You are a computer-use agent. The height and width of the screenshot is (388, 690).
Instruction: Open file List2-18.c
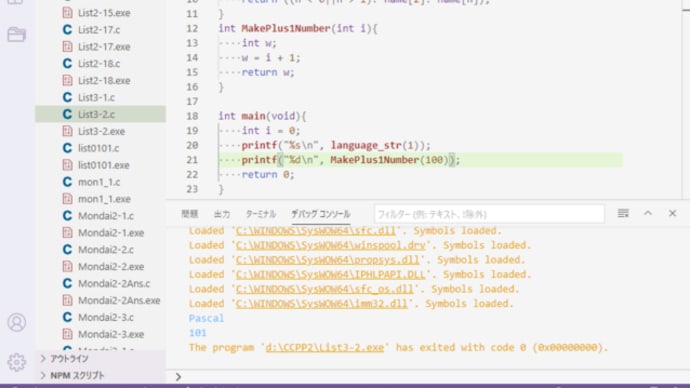coord(99,63)
